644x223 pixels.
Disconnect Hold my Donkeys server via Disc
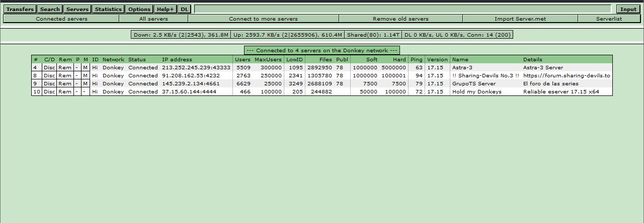pyautogui.click(x=49, y=91)
